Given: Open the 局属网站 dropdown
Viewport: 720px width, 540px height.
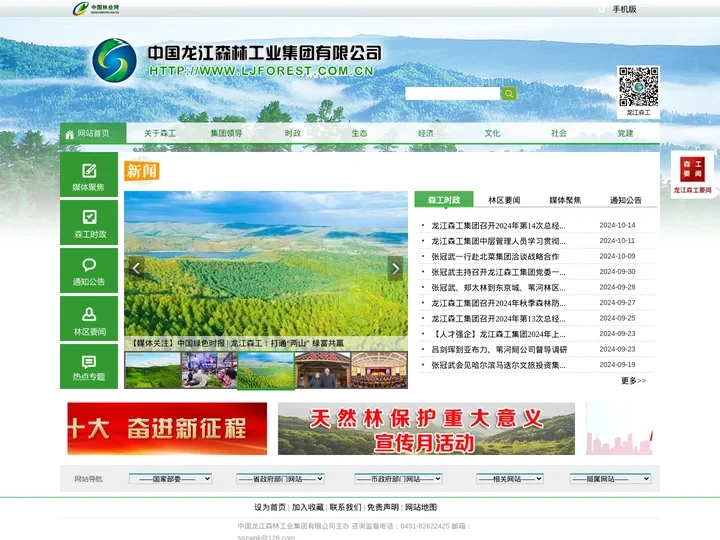Looking at the screenshot, I should click(610, 479).
